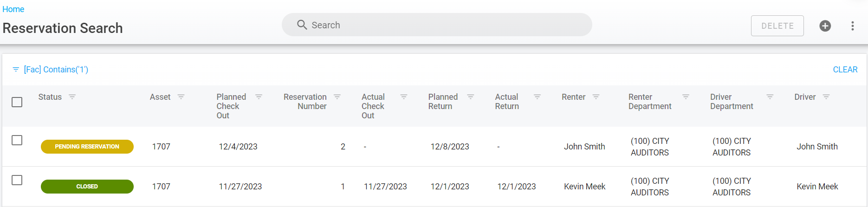Open the Reservation Number column filter icon

(x=337, y=97)
